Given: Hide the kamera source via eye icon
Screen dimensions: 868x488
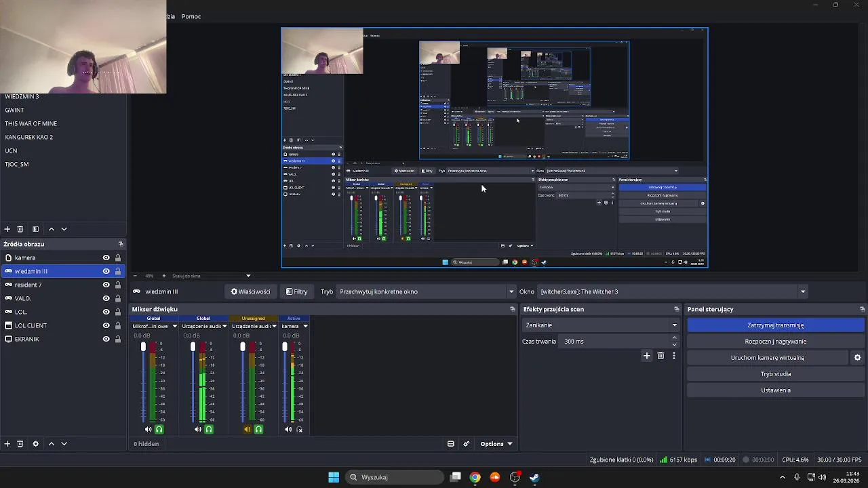Looking at the screenshot, I should [x=106, y=258].
